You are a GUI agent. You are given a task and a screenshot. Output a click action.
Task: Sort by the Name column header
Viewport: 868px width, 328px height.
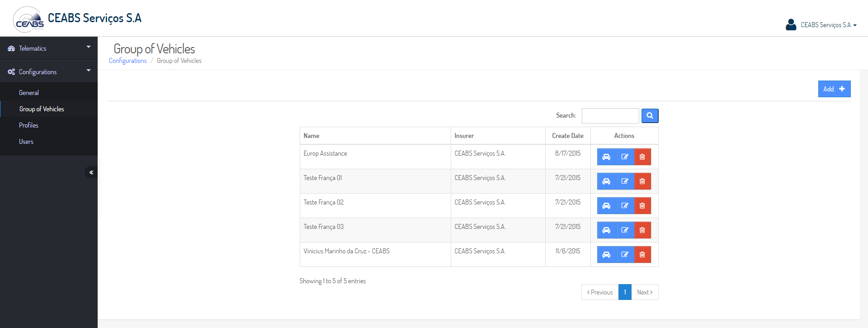[375, 136]
